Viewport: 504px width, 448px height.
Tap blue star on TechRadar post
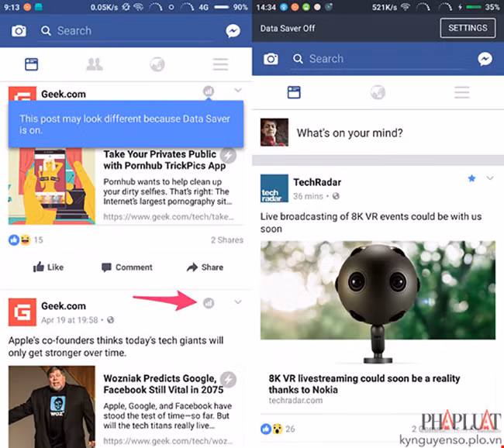[471, 178]
